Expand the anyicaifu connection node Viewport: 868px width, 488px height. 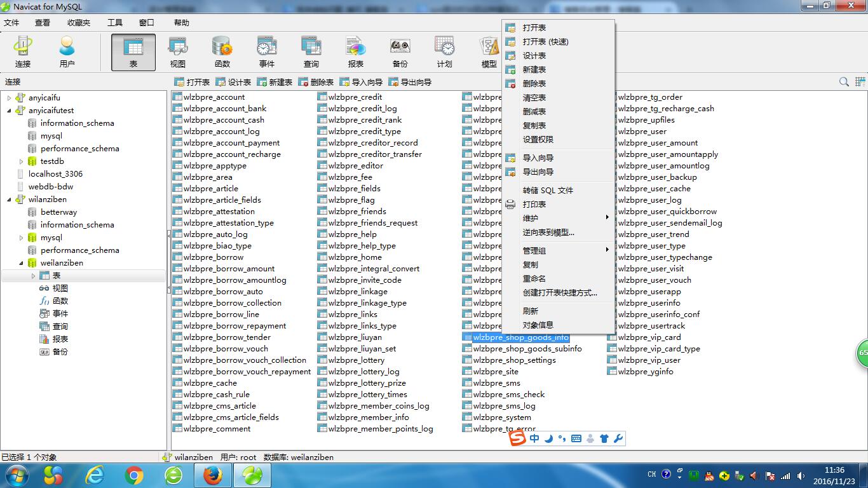coord(9,98)
